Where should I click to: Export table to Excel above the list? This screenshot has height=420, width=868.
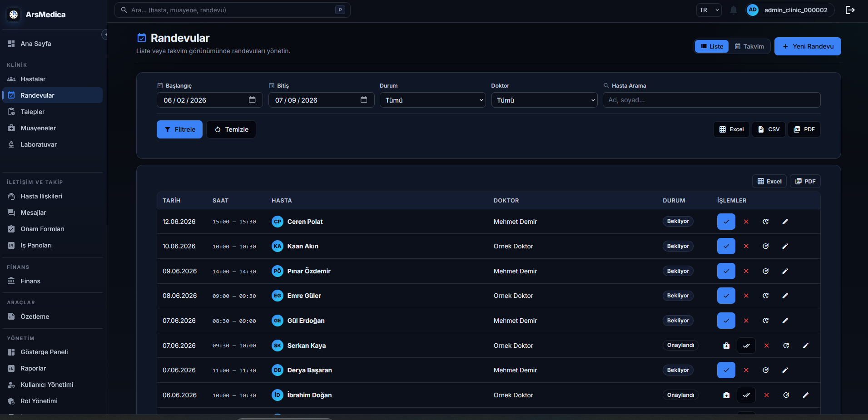click(769, 181)
